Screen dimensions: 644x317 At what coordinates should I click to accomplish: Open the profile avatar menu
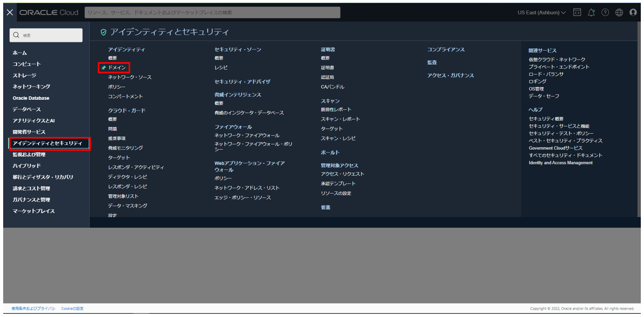[x=633, y=12]
